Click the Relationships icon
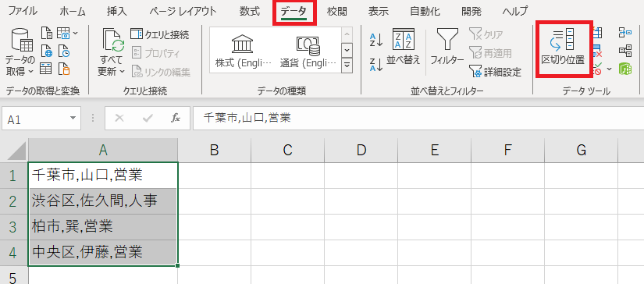 [x=624, y=51]
